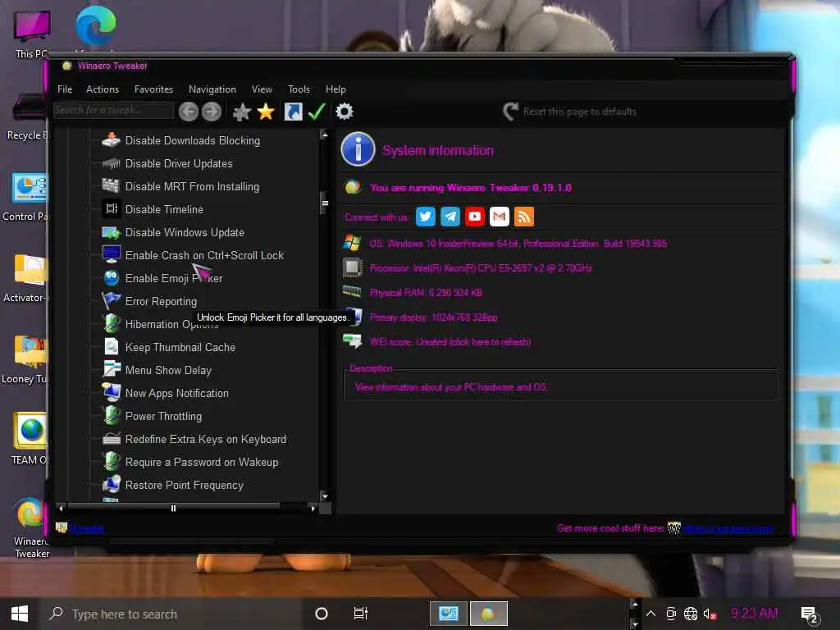
Task: Open the Help menu
Action: 336,89
